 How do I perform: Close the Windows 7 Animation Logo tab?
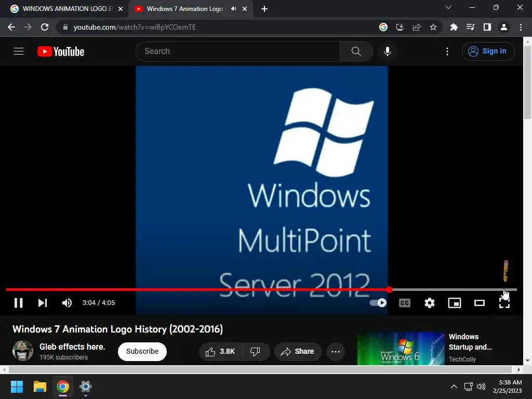coord(245,9)
